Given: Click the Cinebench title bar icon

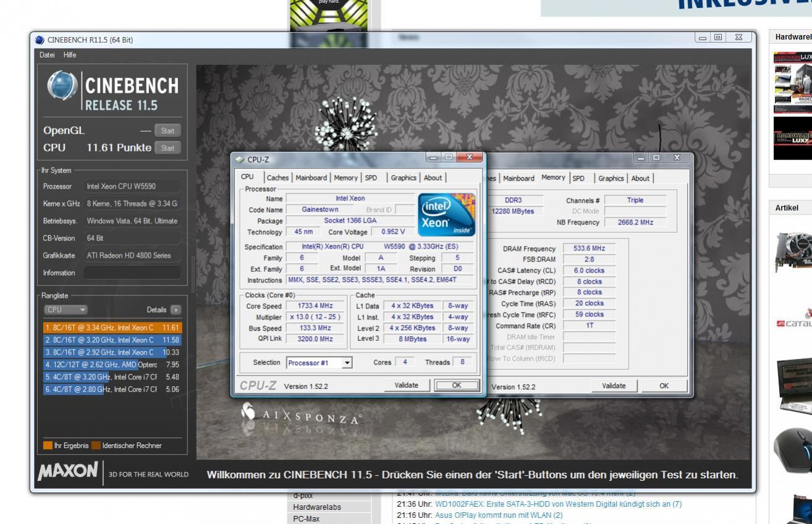Looking at the screenshot, I should (x=40, y=40).
